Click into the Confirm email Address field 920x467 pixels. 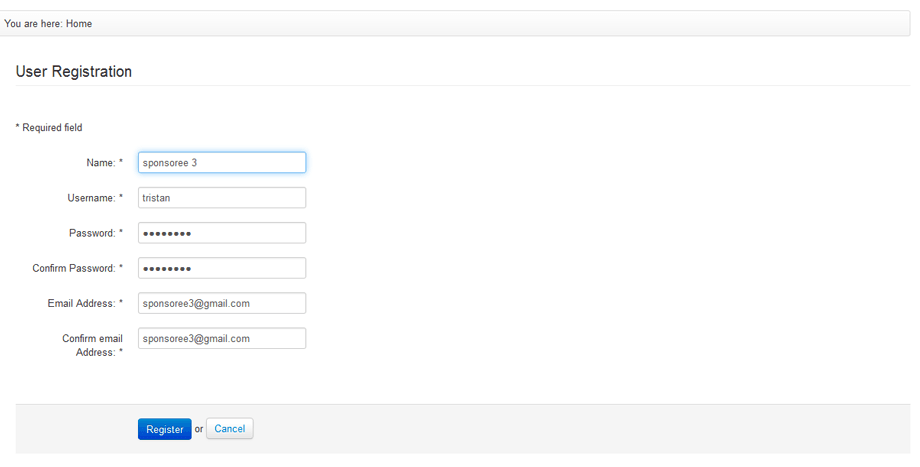coord(222,339)
